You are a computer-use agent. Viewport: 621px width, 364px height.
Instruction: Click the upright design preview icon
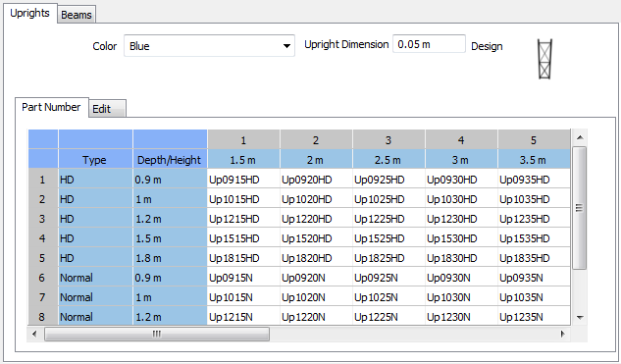544,59
